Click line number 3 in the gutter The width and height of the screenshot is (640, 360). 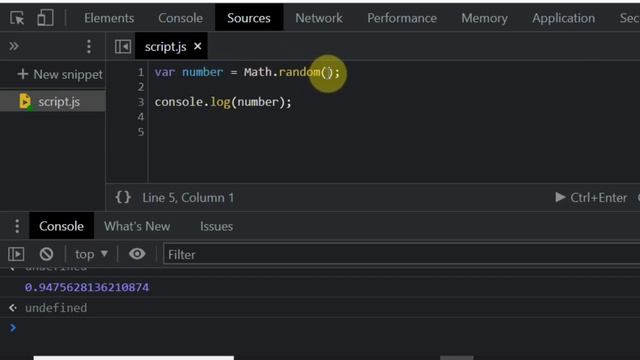140,102
